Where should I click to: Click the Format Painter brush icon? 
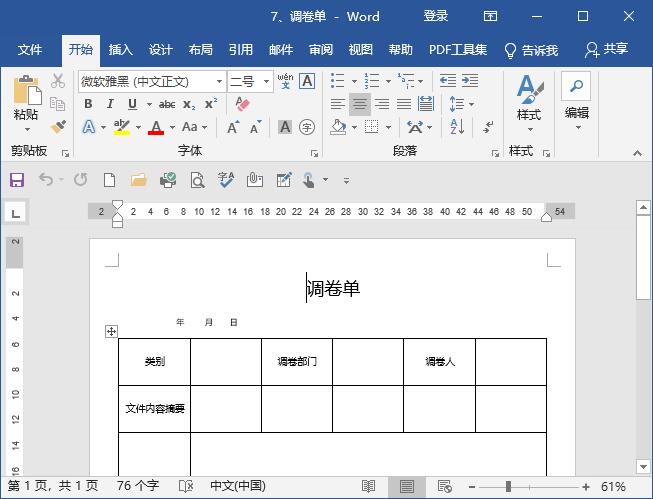(x=58, y=127)
